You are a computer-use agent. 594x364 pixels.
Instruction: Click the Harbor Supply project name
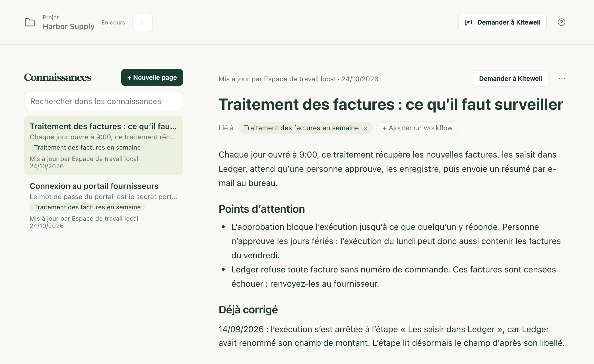69,26
